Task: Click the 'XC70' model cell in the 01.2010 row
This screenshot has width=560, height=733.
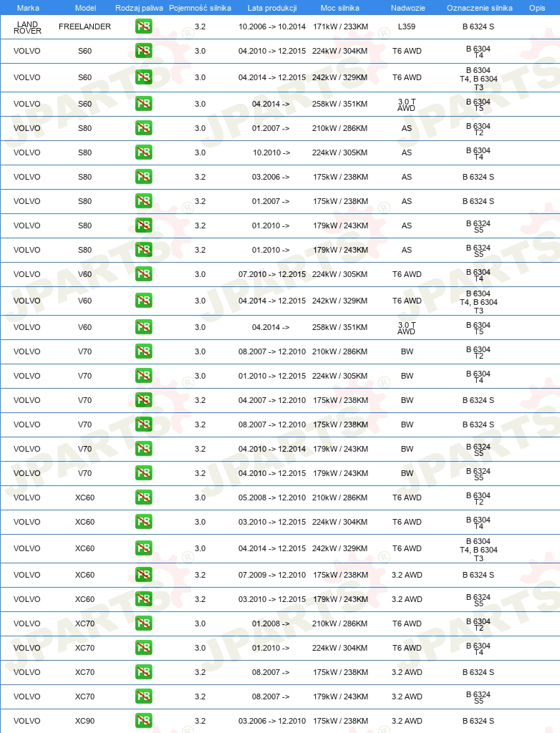Action: (85, 648)
